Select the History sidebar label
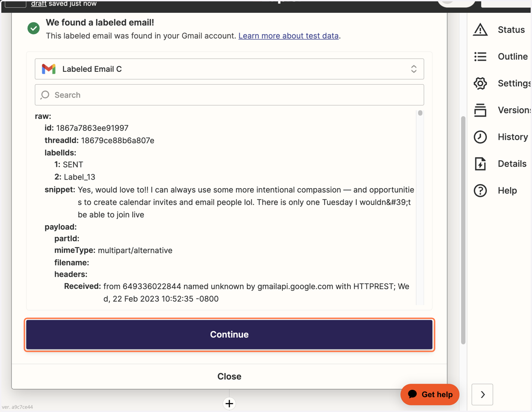532x412 pixels. 512,137
